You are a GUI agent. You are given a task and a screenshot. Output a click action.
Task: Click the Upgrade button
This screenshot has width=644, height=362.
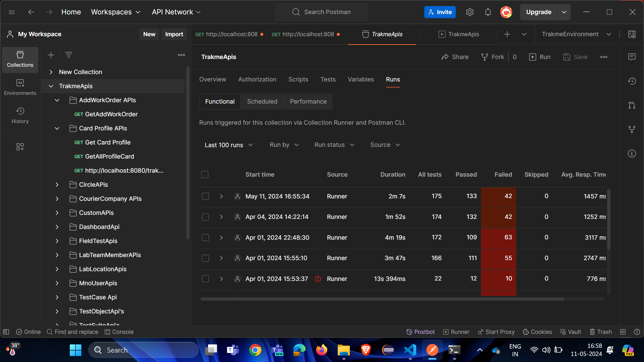pos(539,12)
